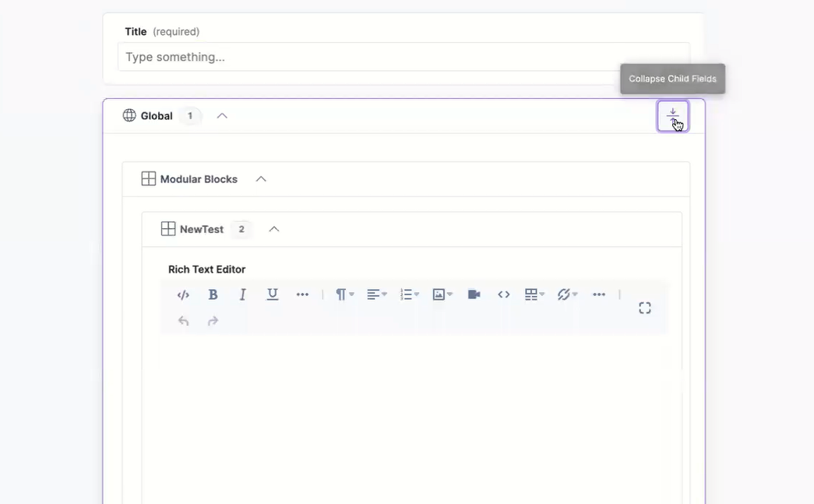This screenshot has height=504, width=814.
Task: Click the NewTest label
Action: click(x=202, y=230)
